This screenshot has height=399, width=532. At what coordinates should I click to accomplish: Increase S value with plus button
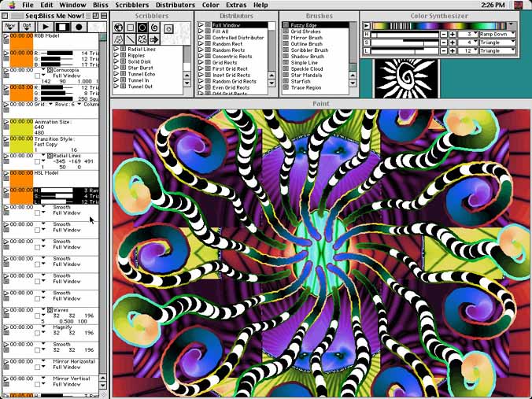pyautogui.click(x=453, y=42)
